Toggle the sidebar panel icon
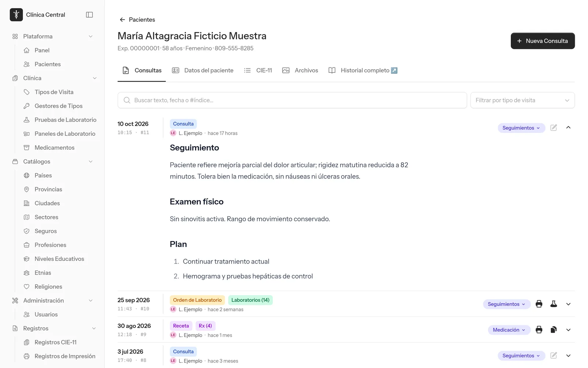Screen dimensions: 588x368 coord(89,15)
